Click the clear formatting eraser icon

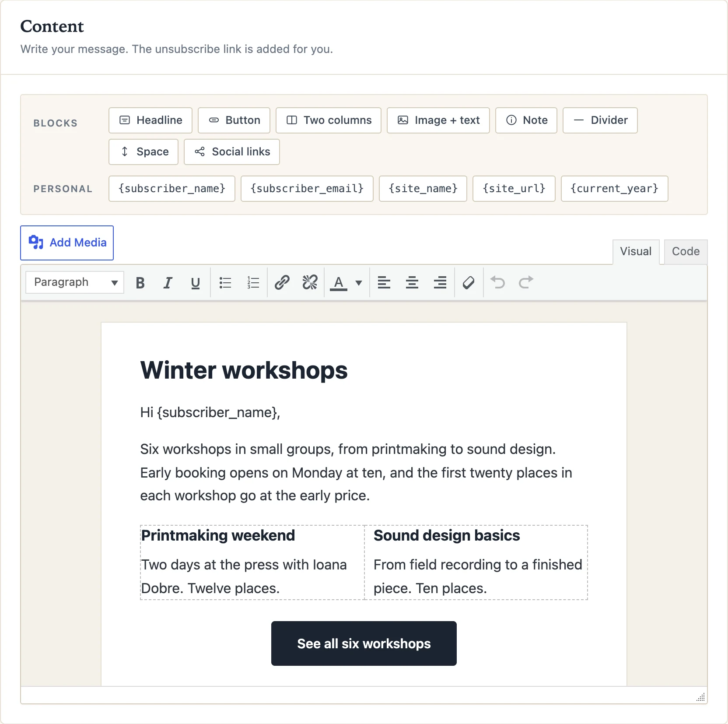click(x=469, y=283)
